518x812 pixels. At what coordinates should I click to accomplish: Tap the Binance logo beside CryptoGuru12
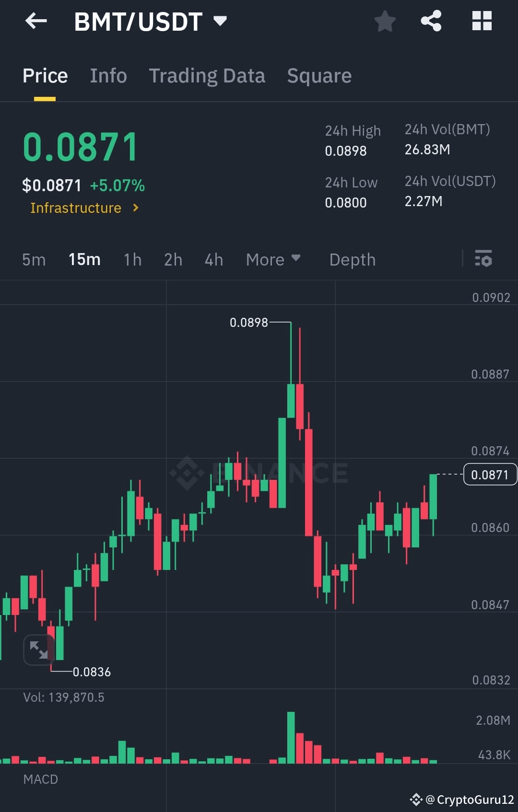[416, 798]
